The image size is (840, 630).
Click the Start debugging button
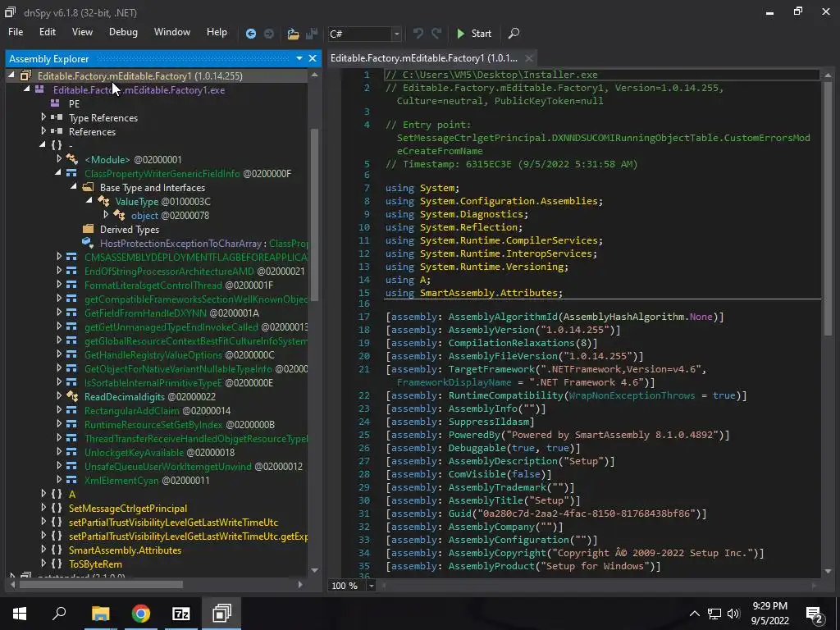473,33
